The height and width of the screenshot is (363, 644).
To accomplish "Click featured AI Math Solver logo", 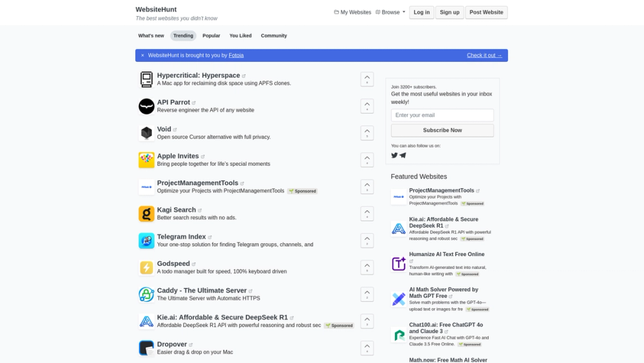I will 399,299.
